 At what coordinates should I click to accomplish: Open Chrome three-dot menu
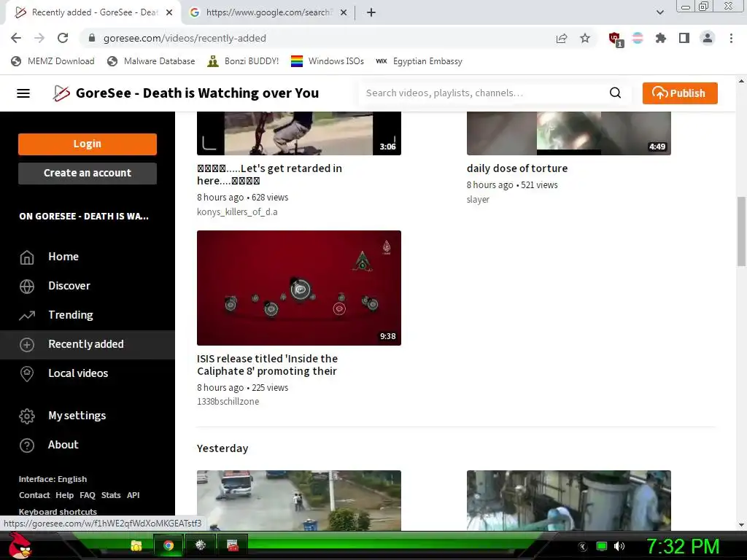[x=731, y=38]
